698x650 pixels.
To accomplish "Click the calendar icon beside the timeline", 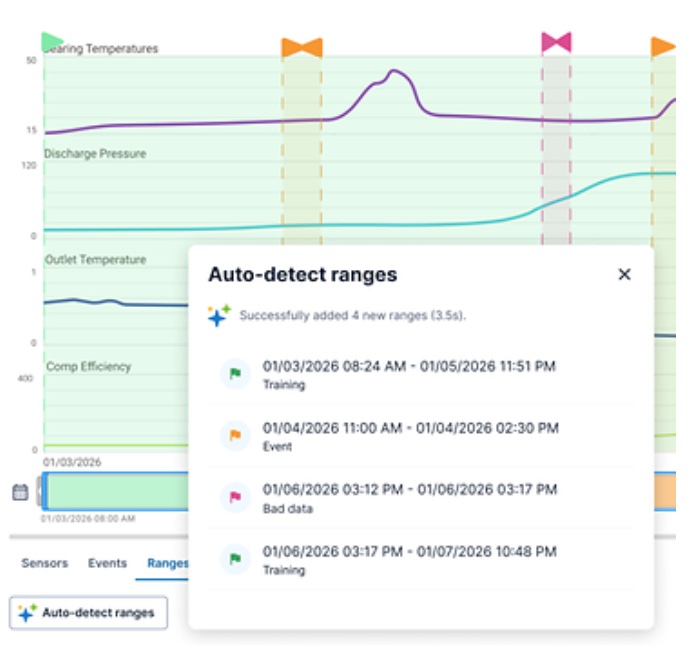I will 20,492.
